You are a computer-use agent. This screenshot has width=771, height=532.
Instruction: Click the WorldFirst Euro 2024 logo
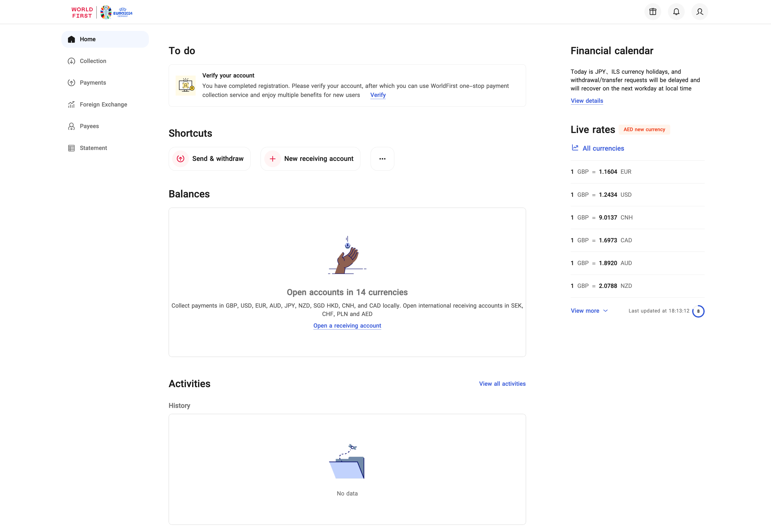point(102,13)
